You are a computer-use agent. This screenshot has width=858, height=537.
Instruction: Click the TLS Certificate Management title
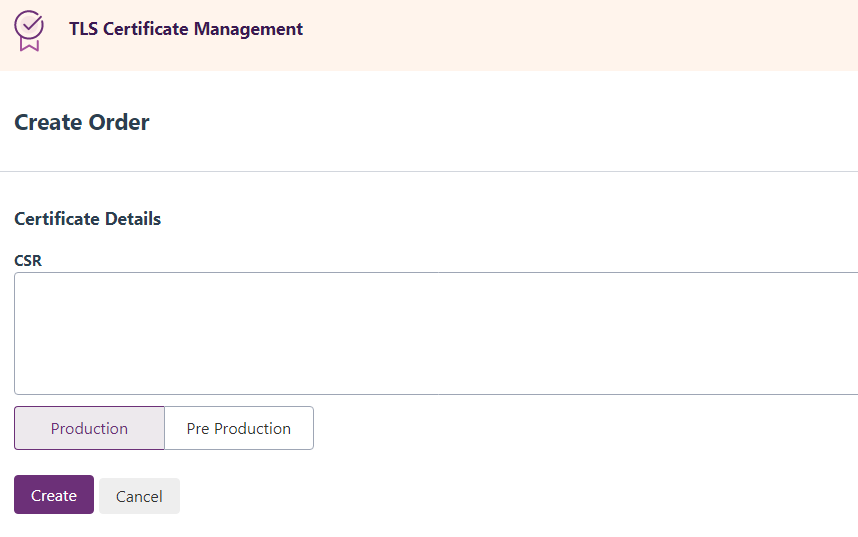pyautogui.click(x=186, y=29)
